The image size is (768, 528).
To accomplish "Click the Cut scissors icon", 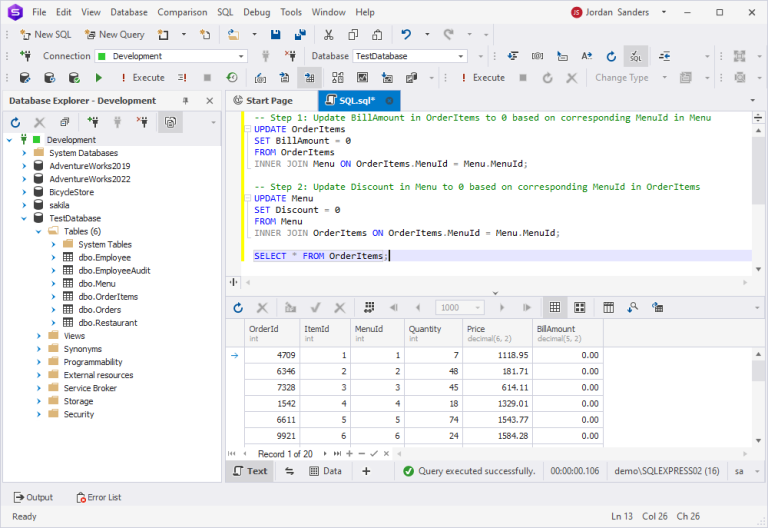I will click(x=328, y=34).
